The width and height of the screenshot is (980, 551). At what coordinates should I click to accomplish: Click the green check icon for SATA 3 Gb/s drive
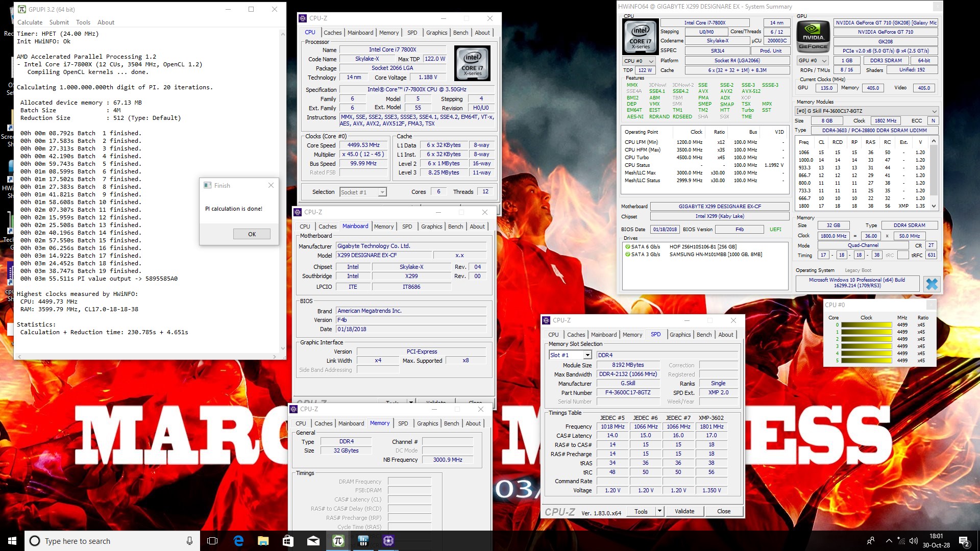tap(627, 254)
